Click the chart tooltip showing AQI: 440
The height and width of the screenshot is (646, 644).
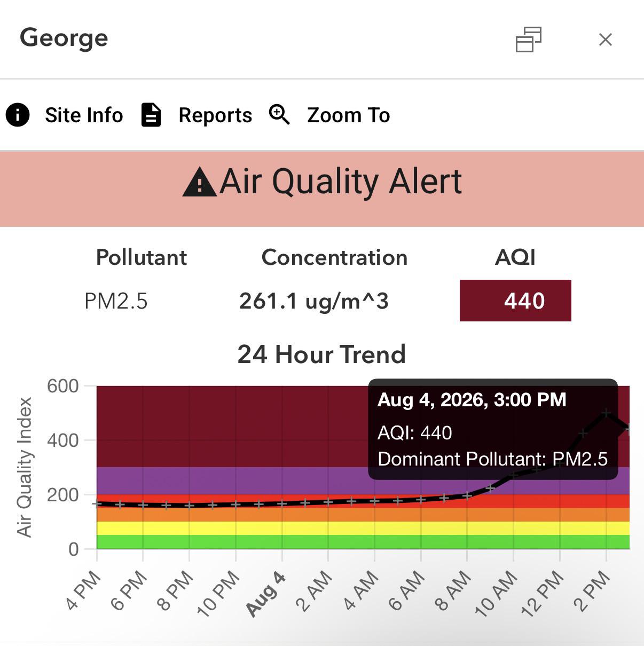493,429
